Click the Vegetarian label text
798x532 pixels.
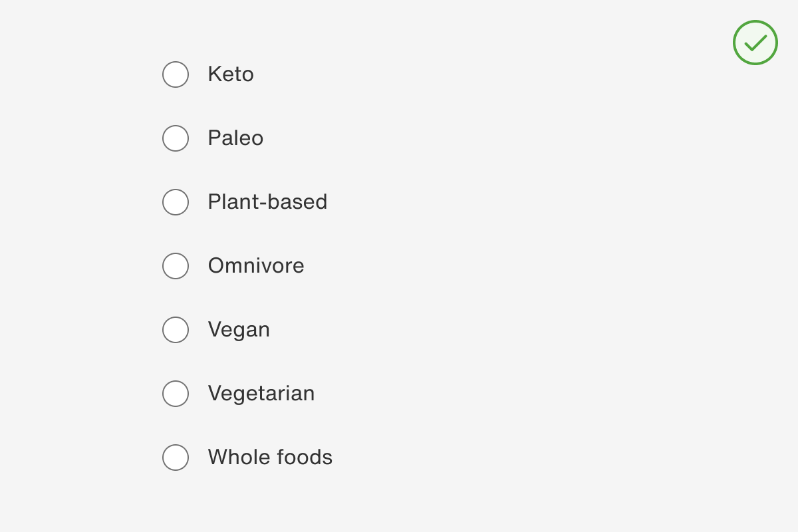[261, 394]
